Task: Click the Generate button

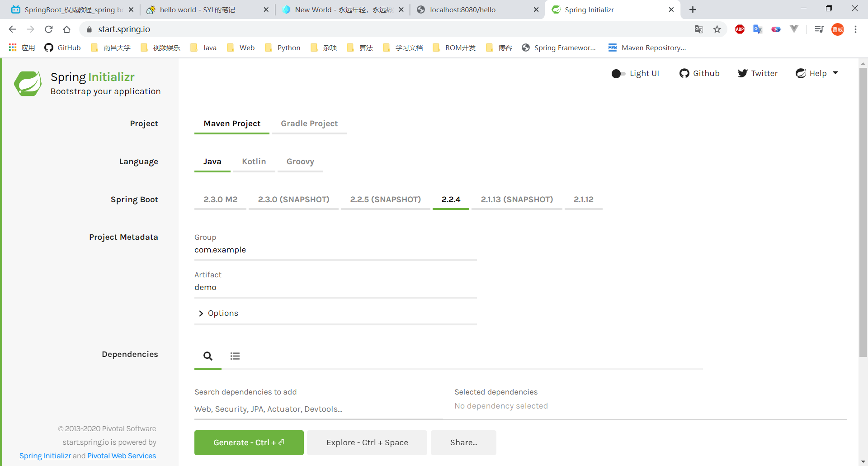Action: coord(249,442)
